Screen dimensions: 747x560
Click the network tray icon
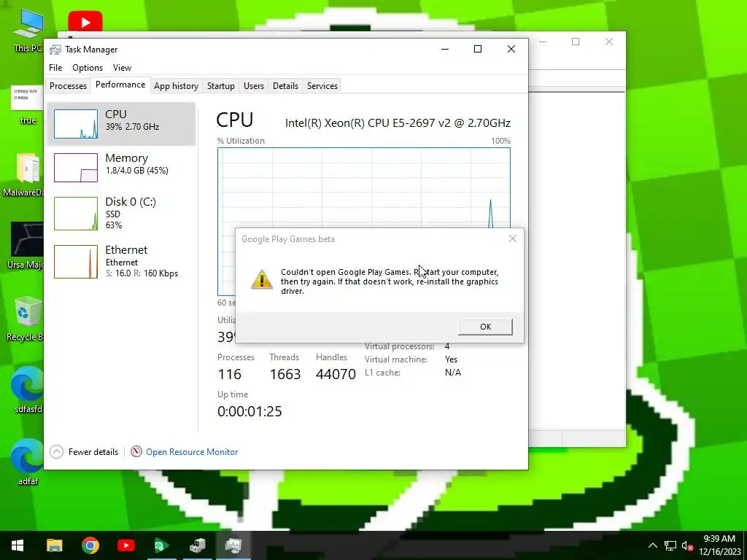670,545
